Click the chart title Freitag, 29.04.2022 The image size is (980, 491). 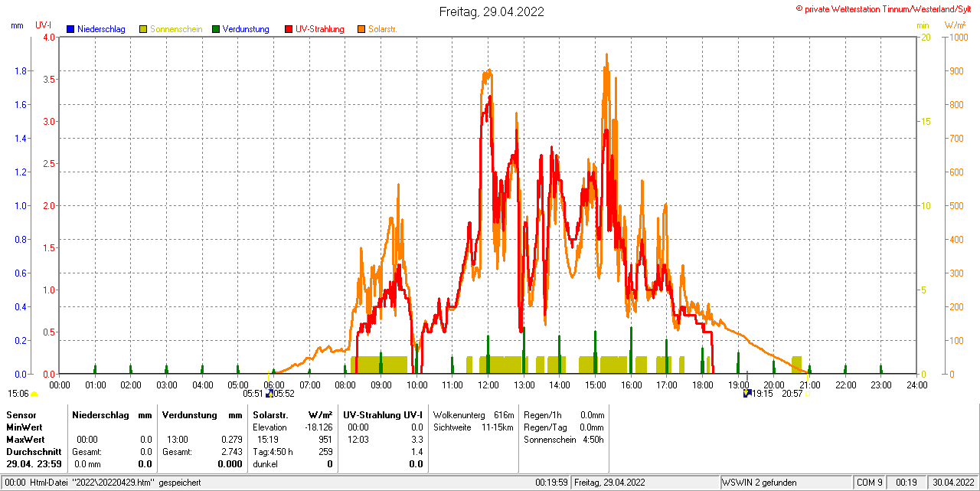point(492,11)
